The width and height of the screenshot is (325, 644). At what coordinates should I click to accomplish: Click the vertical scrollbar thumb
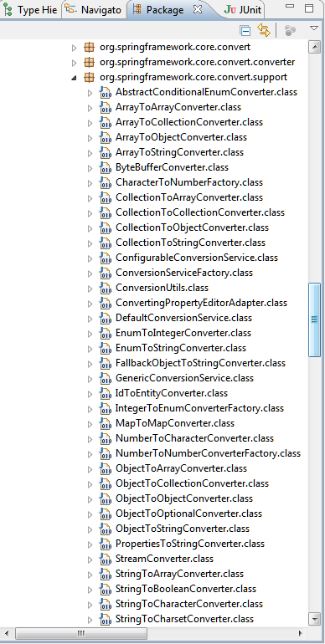(315, 319)
